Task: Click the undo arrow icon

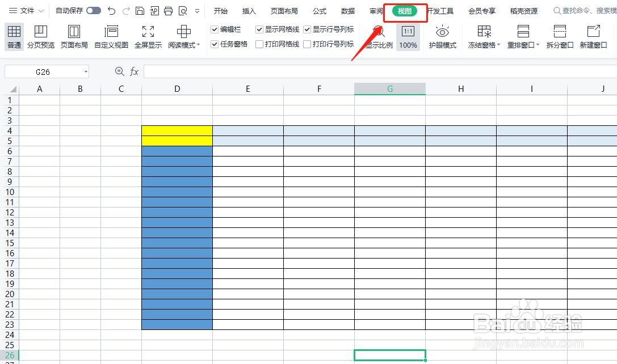Action: (112, 11)
